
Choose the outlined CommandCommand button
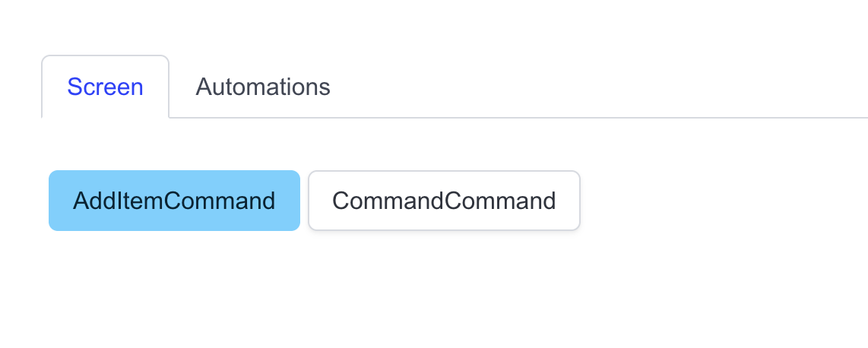pyautogui.click(x=444, y=201)
